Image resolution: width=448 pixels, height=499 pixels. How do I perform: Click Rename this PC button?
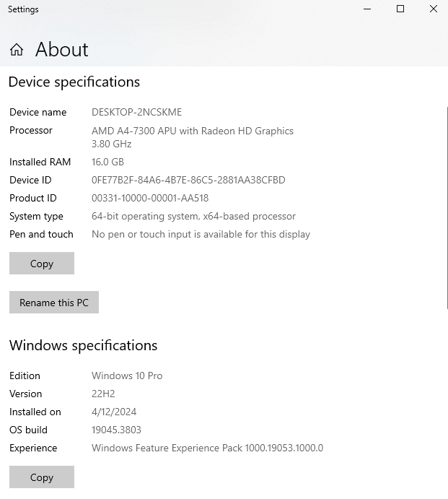[x=54, y=302]
